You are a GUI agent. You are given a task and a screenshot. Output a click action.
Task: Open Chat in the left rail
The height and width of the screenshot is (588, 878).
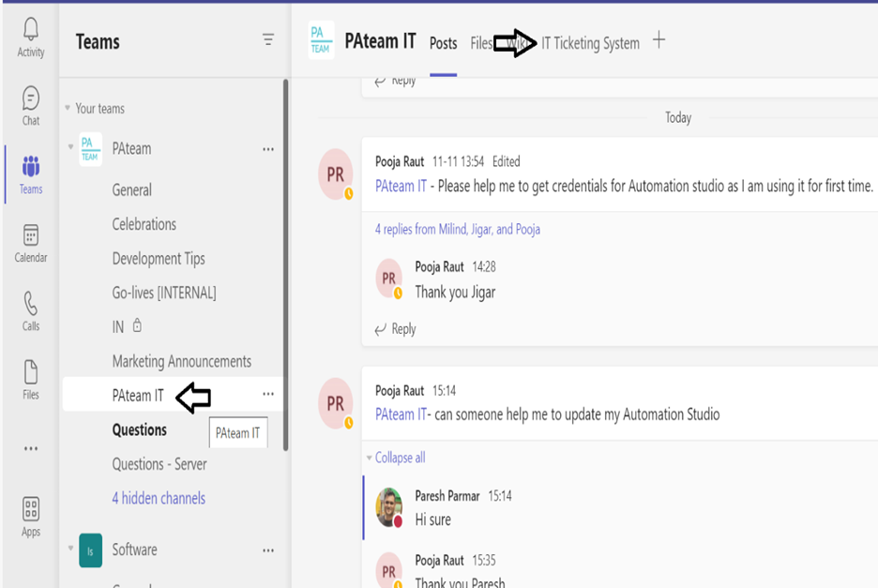31,105
